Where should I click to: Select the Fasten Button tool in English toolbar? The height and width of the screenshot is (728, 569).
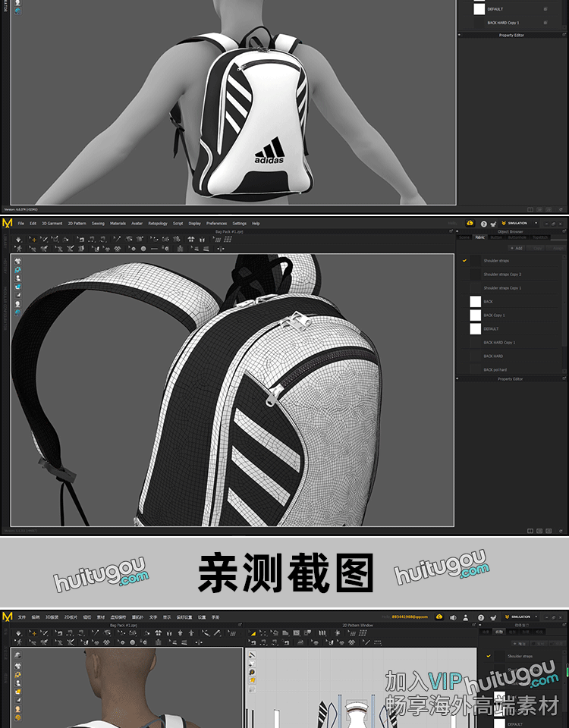pyautogui.click(x=166, y=249)
